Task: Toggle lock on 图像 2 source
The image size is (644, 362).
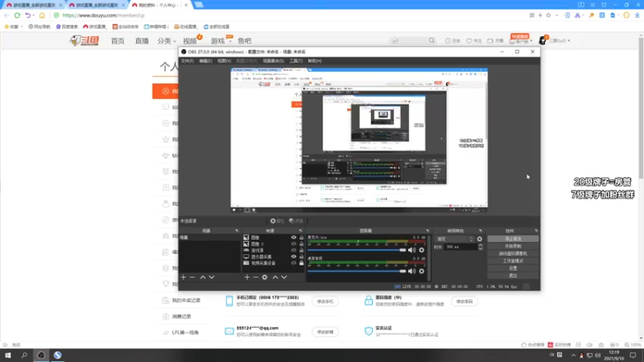Action: (x=301, y=244)
